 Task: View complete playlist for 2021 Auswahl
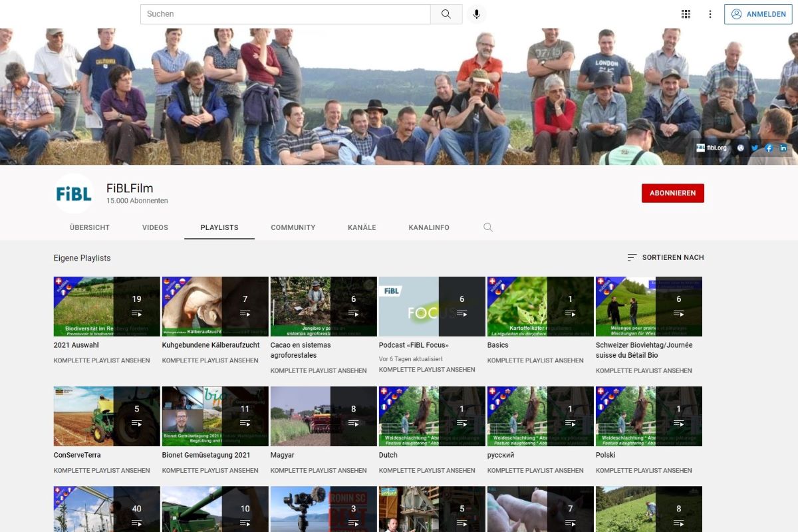tap(102, 360)
